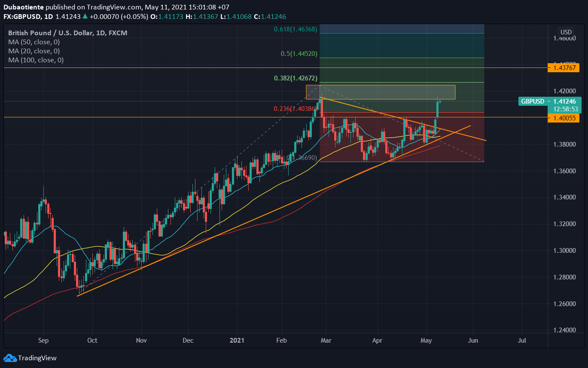Click the Feb label on time axis
The image size is (588, 368).
[x=281, y=340]
